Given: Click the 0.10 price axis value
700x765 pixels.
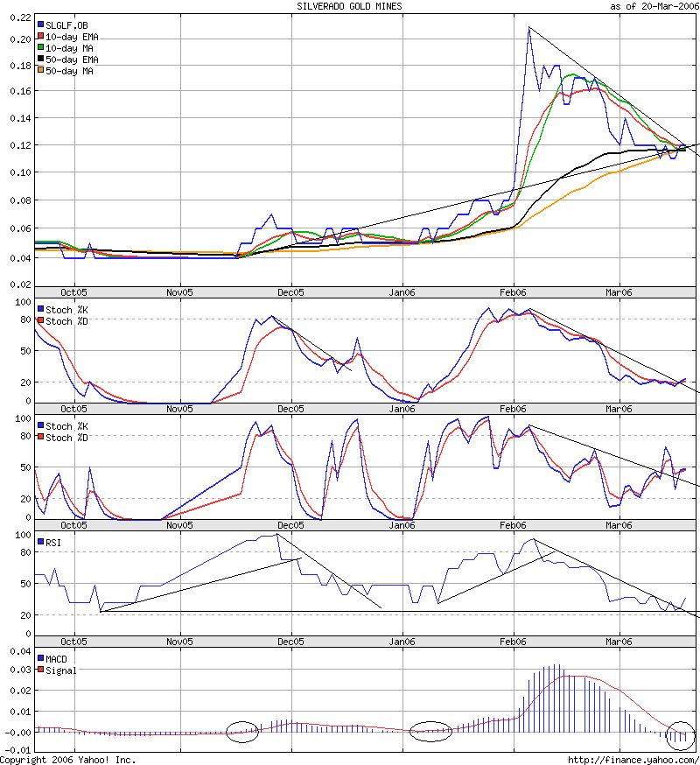Looking at the screenshot, I should coord(20,172).
